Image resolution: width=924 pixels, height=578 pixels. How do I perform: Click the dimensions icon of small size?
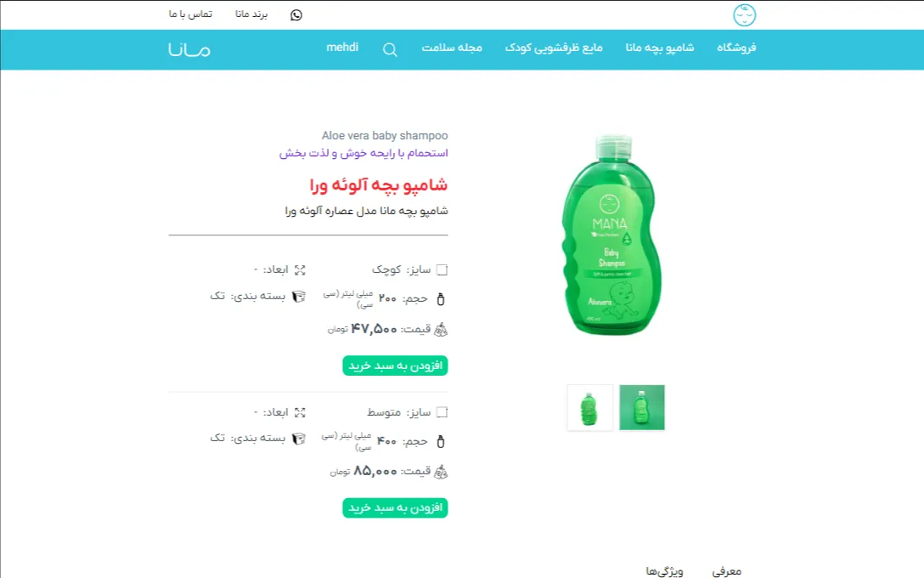300,270
